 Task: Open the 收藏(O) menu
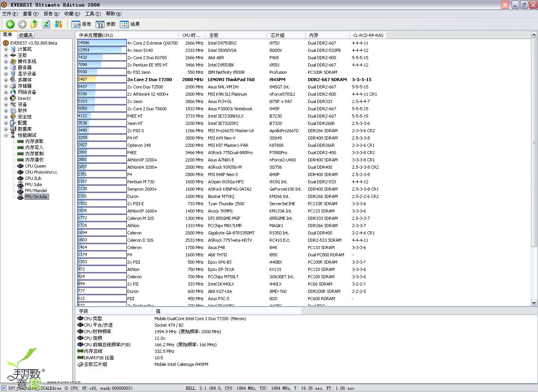[x=72, y=14]
